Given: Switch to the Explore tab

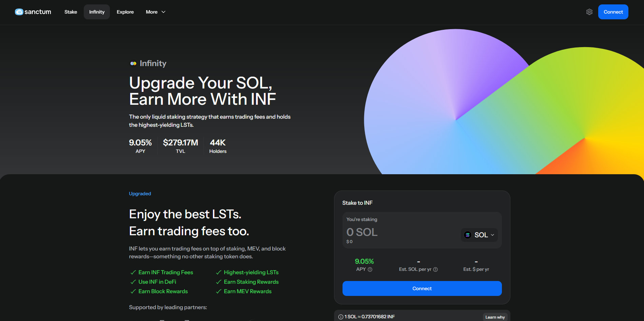Looking at the screenshot, I should point(125,12).
